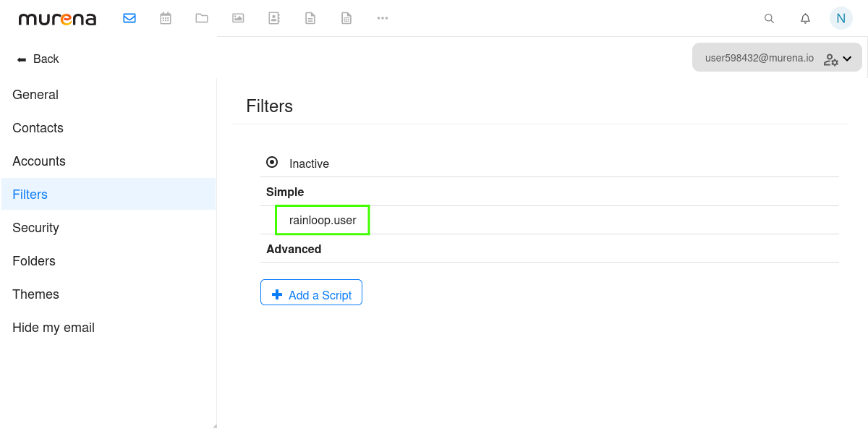Click the Back link in sidebar
868x434 pixels.
click(x=37, y=59)
